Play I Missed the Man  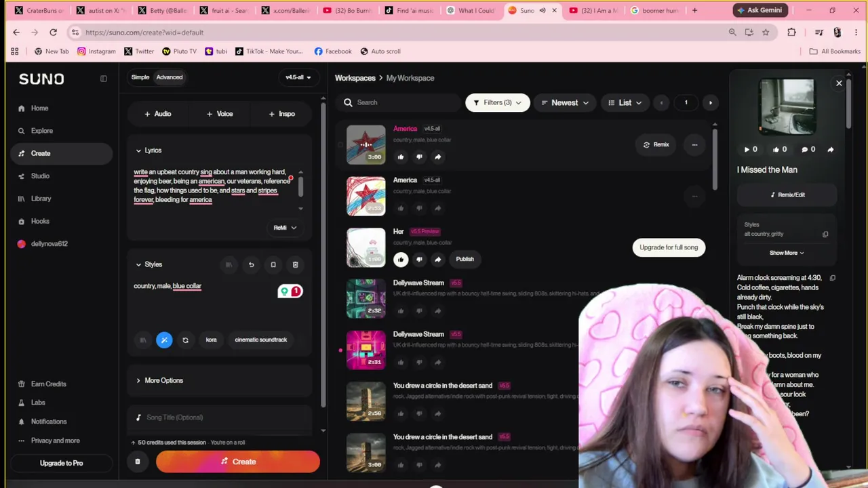click(750, 150)
